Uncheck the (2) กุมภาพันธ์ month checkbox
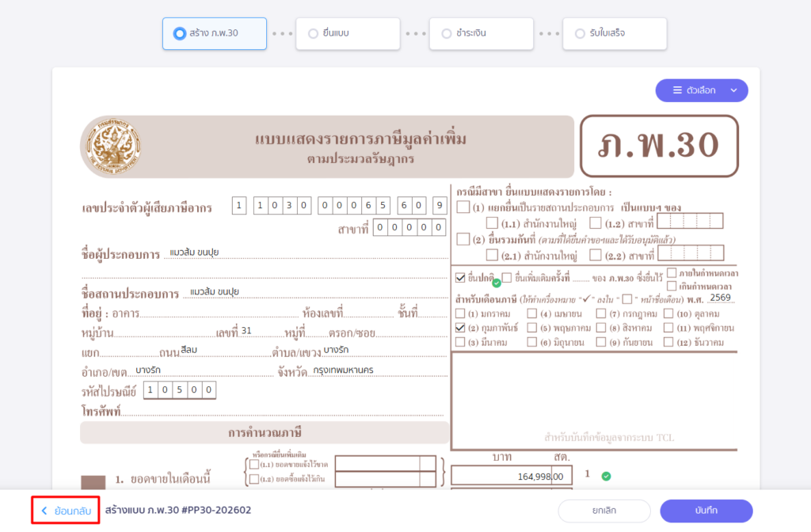811x532 pixels. tap(461, 327)
